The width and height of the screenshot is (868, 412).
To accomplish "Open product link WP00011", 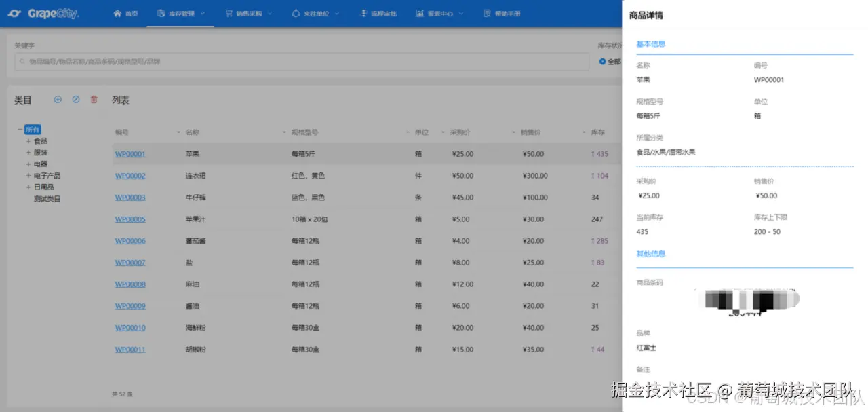I will tap(130, 350).
